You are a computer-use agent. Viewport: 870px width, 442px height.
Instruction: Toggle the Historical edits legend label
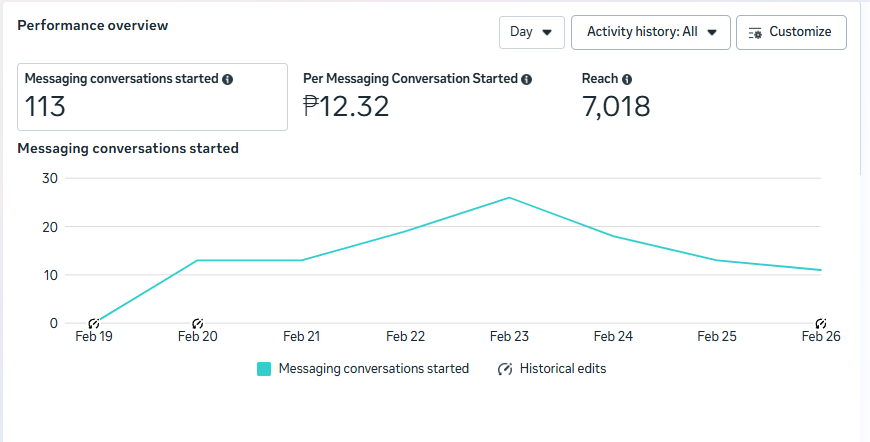pos(562,369)
